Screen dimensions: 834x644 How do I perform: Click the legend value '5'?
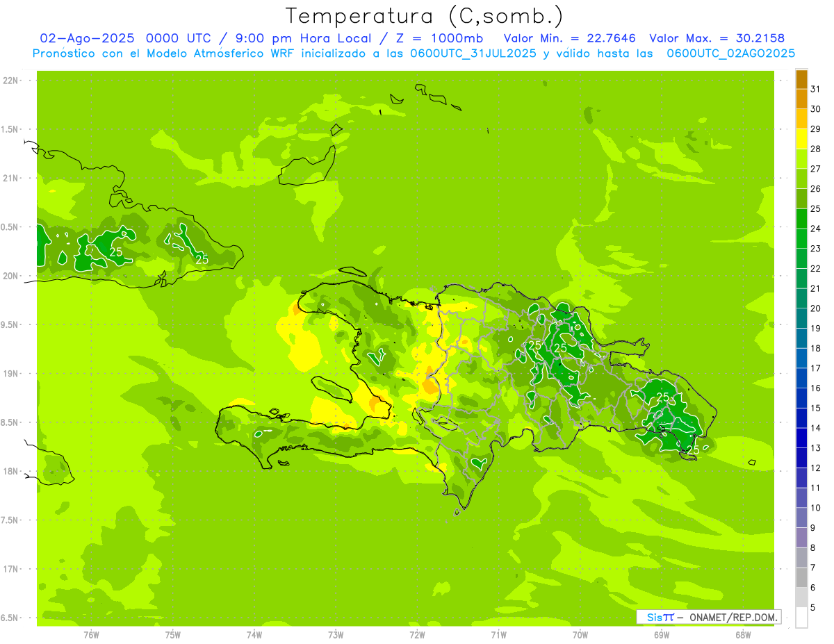coord(812,608)
